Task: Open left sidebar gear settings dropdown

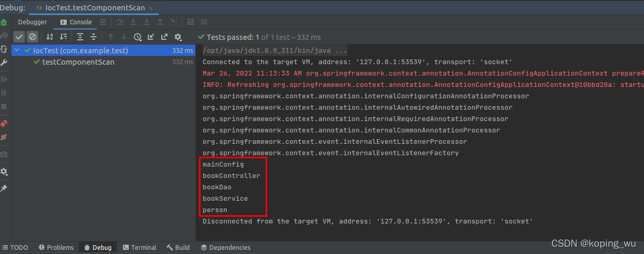Action: tap(4, 171)
